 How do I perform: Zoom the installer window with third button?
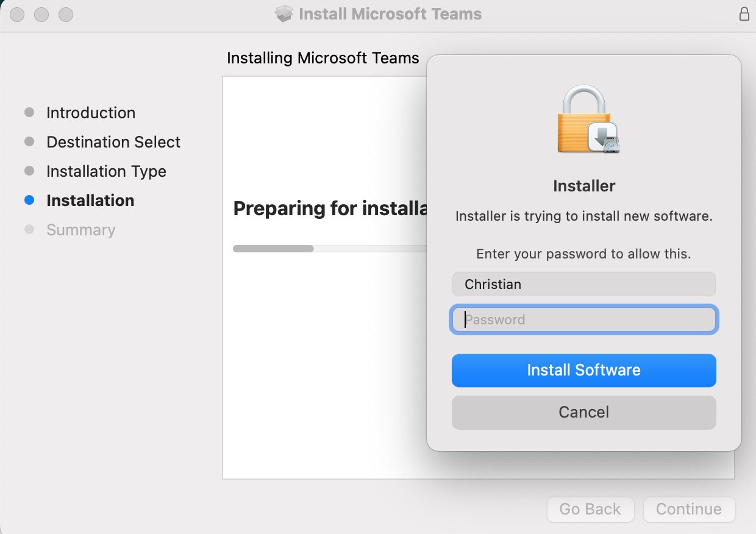(x=65, y=14)
